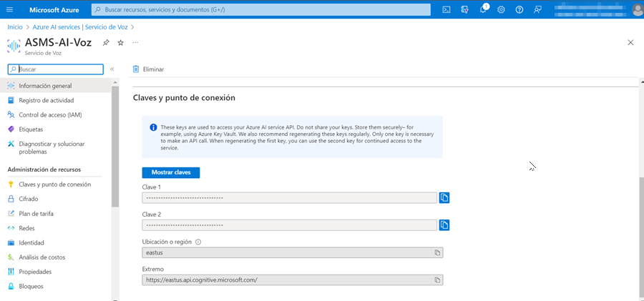
Task: Copy the eastus region value
Action: pos(437,252)
